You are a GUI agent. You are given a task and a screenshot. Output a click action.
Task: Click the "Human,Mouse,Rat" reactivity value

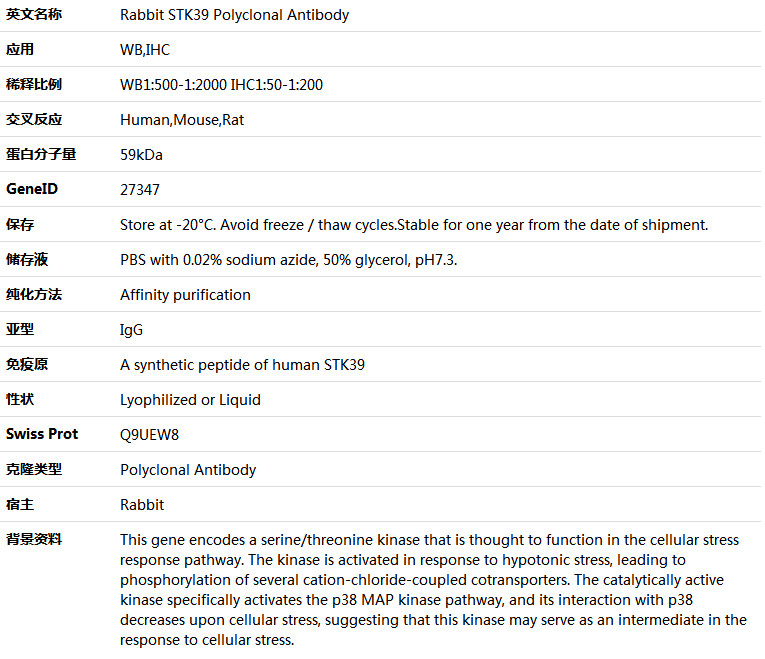[x=182, y=120]
